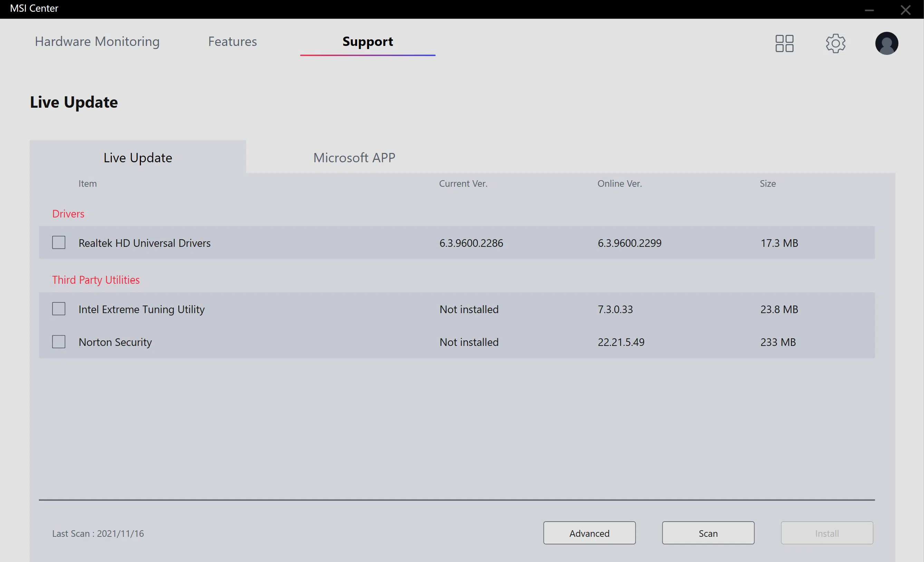Click the Online Ver. column header
The height and width of the screenshot is (562, 924).
point(619,183)
